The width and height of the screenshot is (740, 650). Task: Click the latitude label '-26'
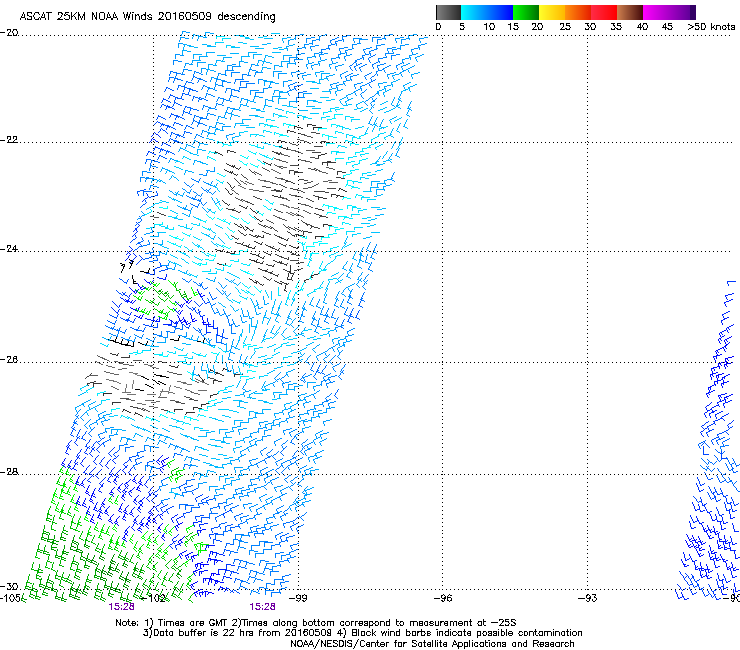[9, 360]
